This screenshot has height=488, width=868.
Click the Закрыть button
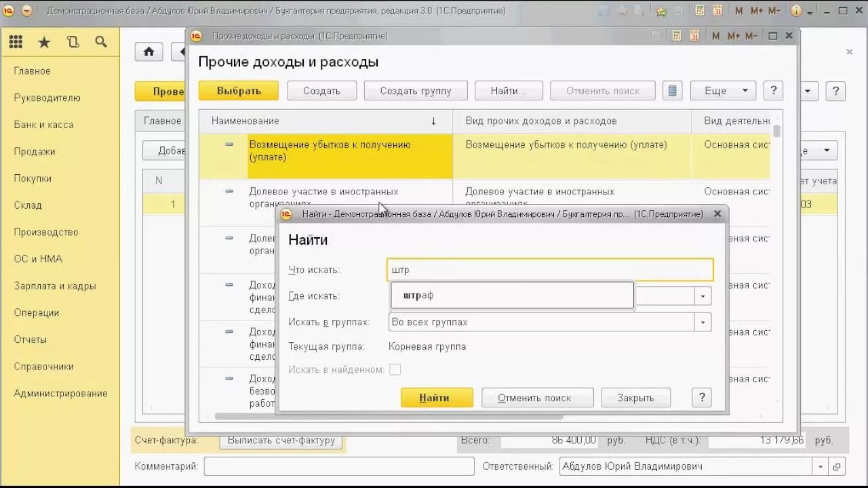coord(636,398)
